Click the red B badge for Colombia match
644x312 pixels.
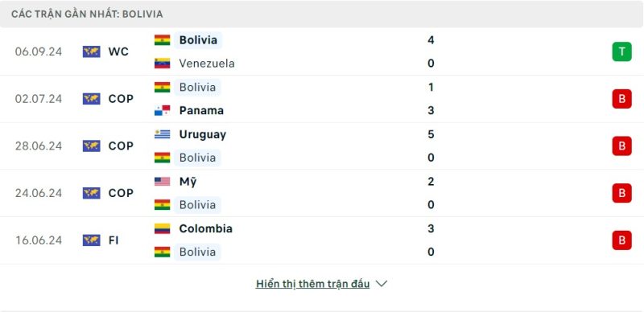[x=621, y=240]
